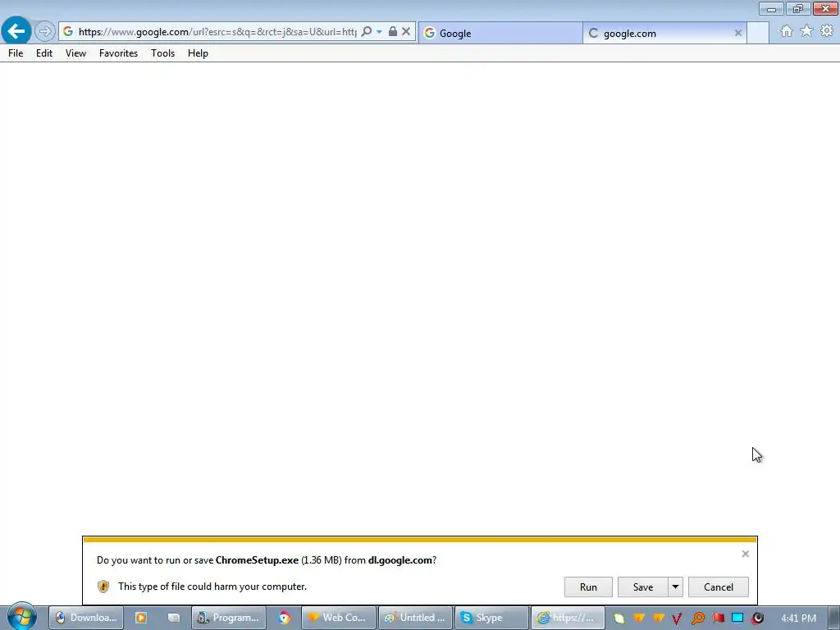The height and width of the screenshot is (630, 840).
Task: Click the shield warning icon in download bar
Action: tap(103, 587)
